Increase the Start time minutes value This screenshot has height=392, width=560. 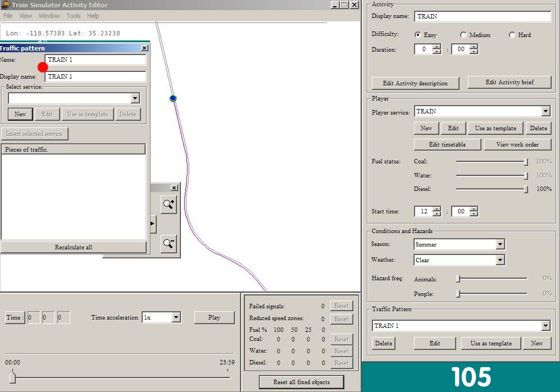pyautogui.click(x=474, y=209)
